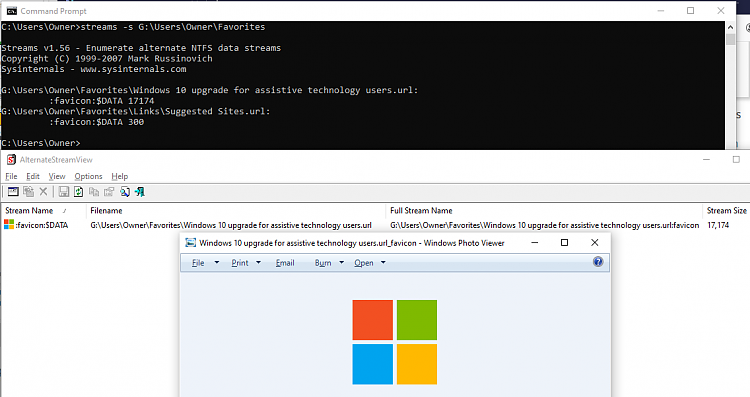Click the Full Stream Name cell ending users.url:favicon
The width and height of the screenshot is (750, 397).
point(544,225)
